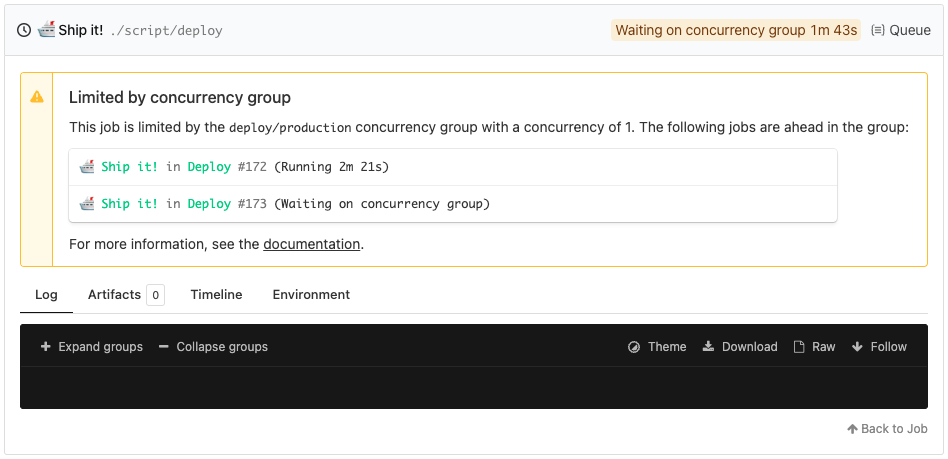This screenshot has height=459, width=948.
Task: Click the Back to Job up-arrow icon
Action: pyautogui.click(x=852, y=429)
